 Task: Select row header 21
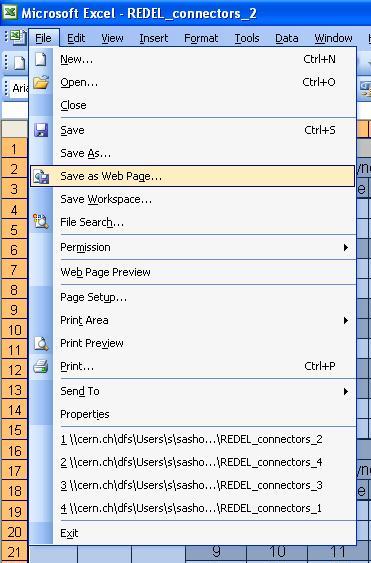(14, 552)
